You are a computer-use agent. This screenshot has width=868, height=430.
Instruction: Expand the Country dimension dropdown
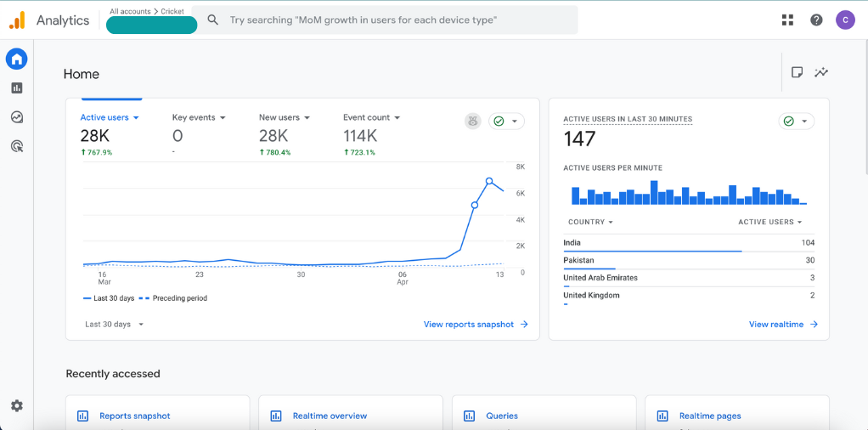point(590,222)
